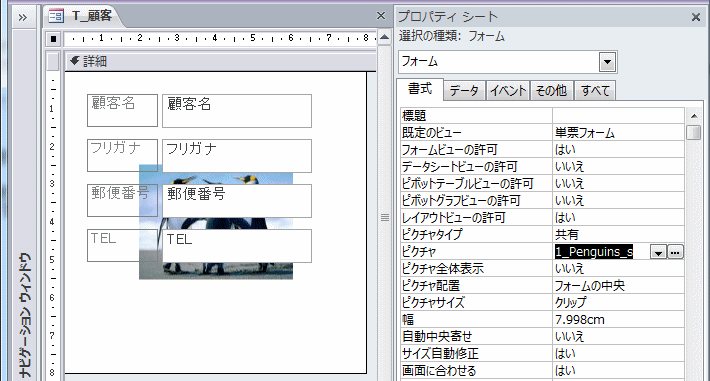Click the 選択の種類: フォーム text
710x381 pixels.
coord(451,36)
